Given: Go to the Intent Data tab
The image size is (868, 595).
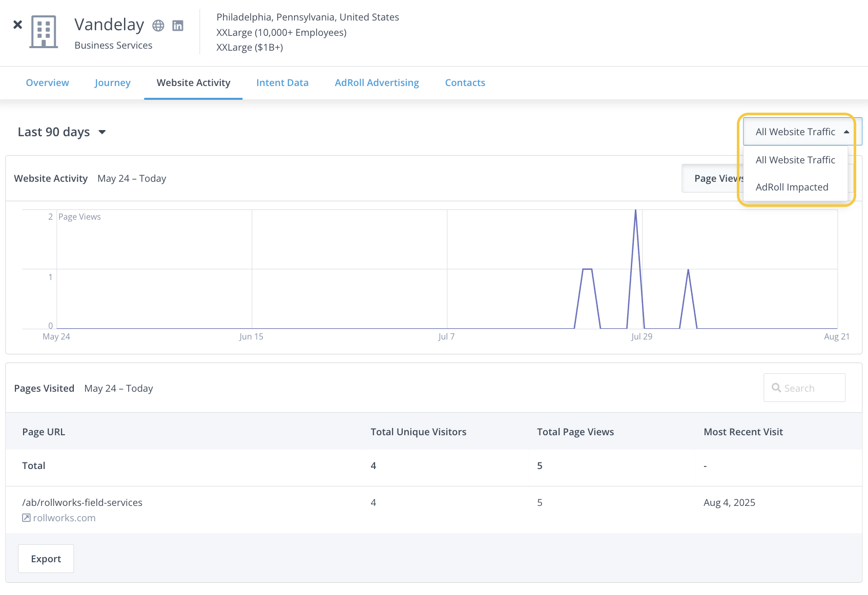Looking at the screenshot, I should pyautogui.click(x=282, y=83).
